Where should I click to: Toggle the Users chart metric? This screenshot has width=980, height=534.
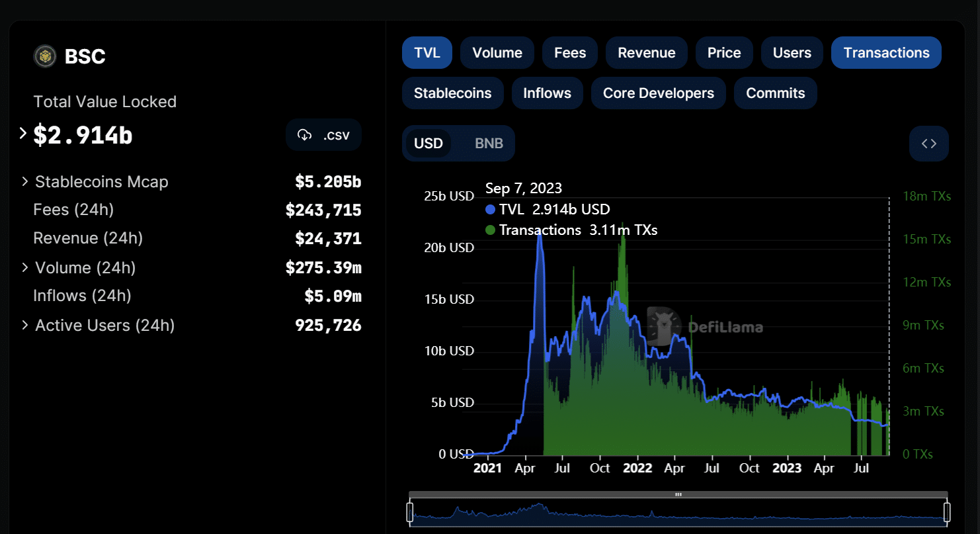click(x=792, y=53)
